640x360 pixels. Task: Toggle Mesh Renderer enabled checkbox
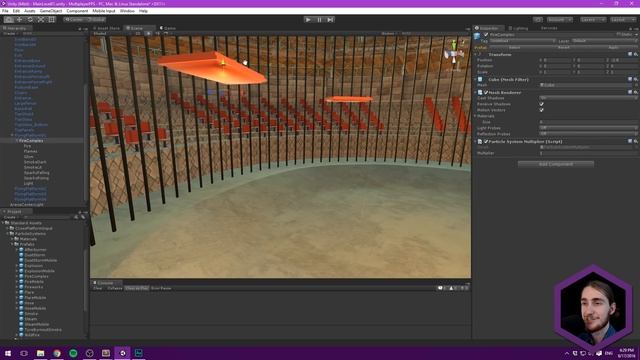coord(486,93)
